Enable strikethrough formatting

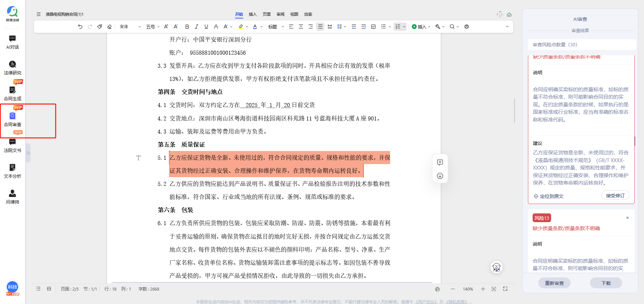216,27
